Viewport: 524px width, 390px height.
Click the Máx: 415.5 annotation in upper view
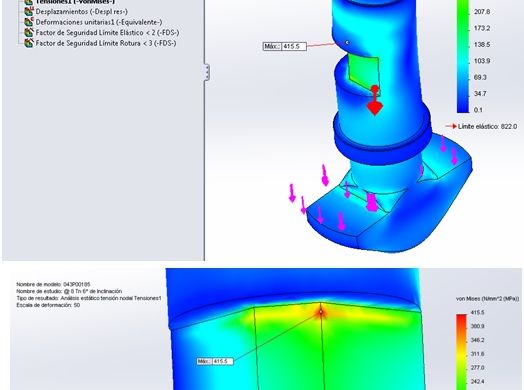285,46
